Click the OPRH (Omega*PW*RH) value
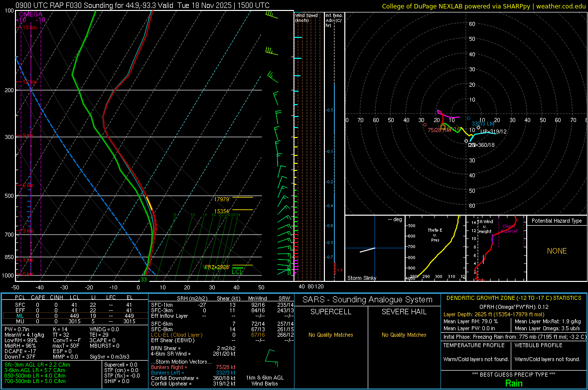 (x=514, y=307)
